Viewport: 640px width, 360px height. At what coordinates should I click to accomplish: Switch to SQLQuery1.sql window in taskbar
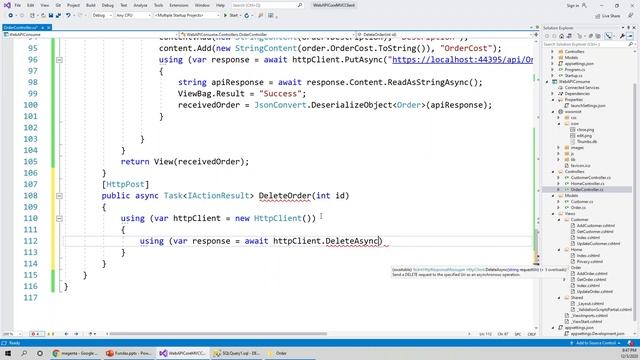pos(236,353)
